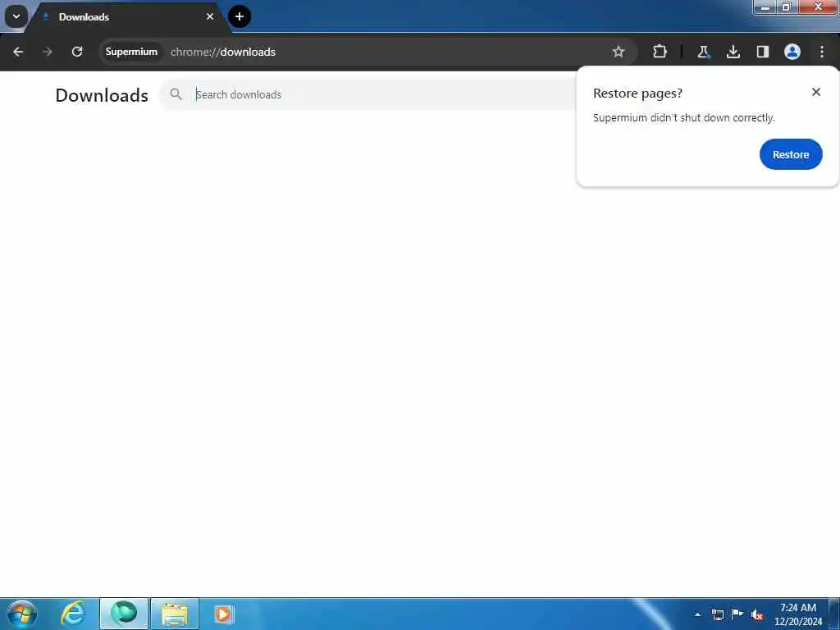Click the network tray icon
The image size is (840, 630).
point(718,614)
